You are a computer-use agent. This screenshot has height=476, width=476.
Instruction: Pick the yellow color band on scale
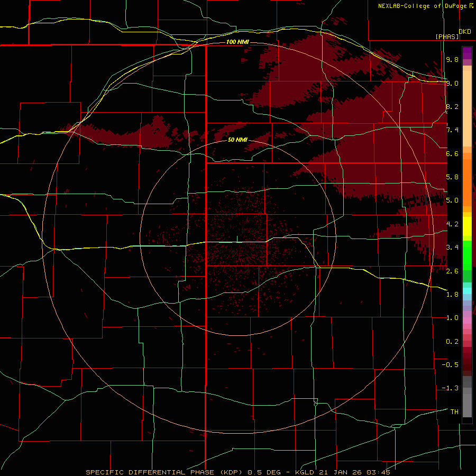(x=467, y=226)
